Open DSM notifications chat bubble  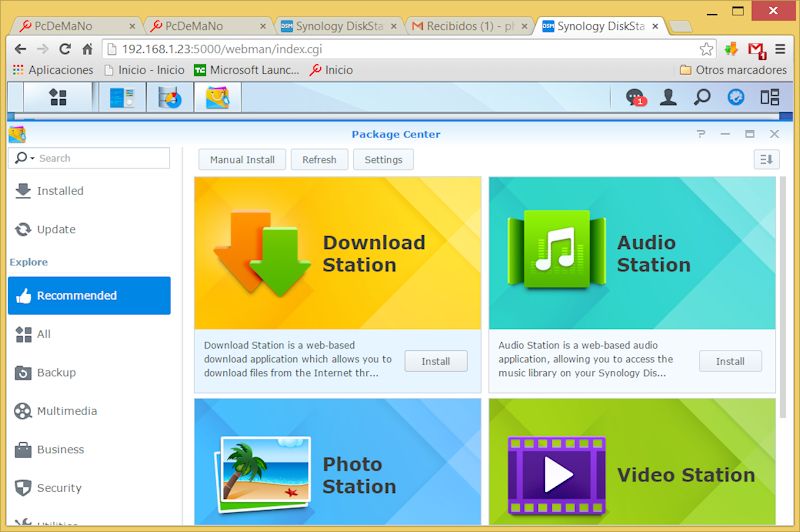tap(636, 97)
